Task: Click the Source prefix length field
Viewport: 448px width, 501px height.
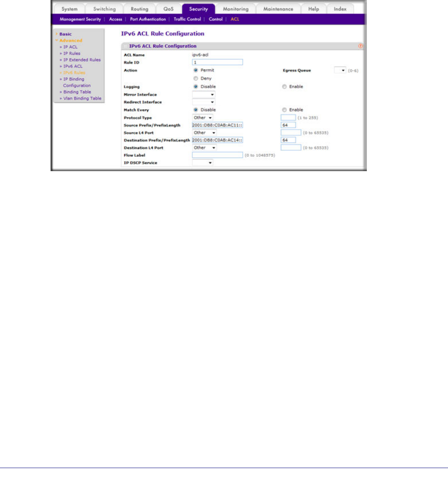Action: pyautogui.click(x=288, y=125)
